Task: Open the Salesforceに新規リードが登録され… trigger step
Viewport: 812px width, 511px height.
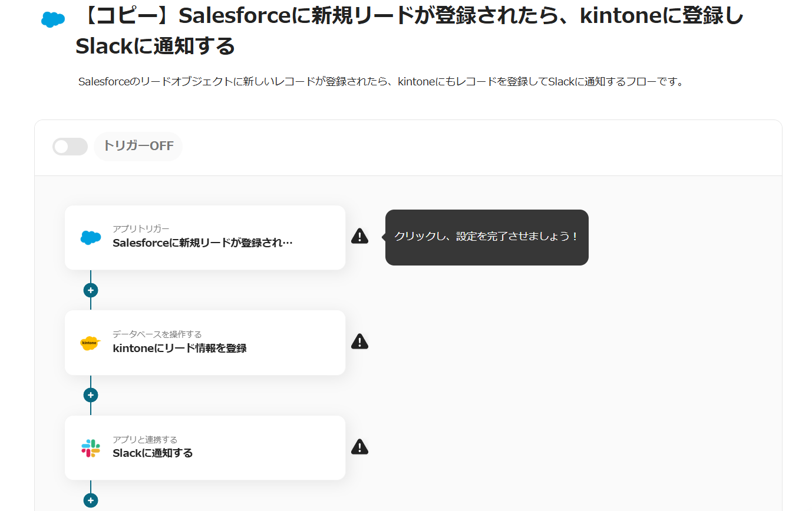Action: click(x=205, y=238)
